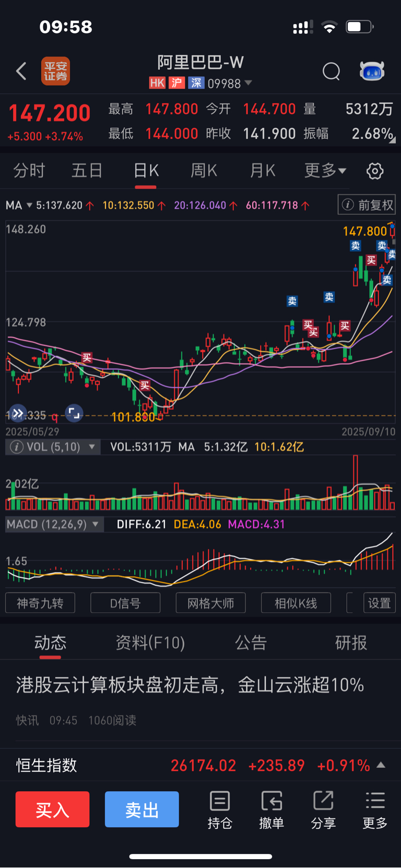Tap the 振幅 2.68% value
This screenshot has height=868, width=401.
point(372,134)
